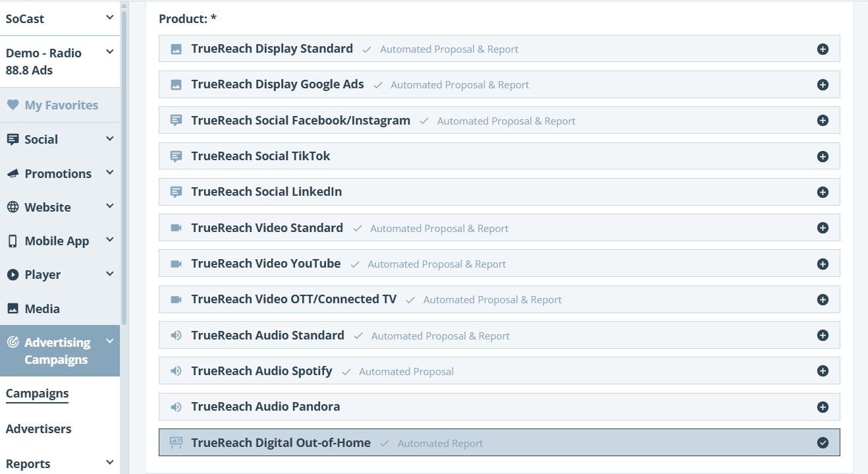This screenshot has height=474, width=868.
Task: Click the 'TrueReach Audio Pandora' product name
Action: coord(265,407)
